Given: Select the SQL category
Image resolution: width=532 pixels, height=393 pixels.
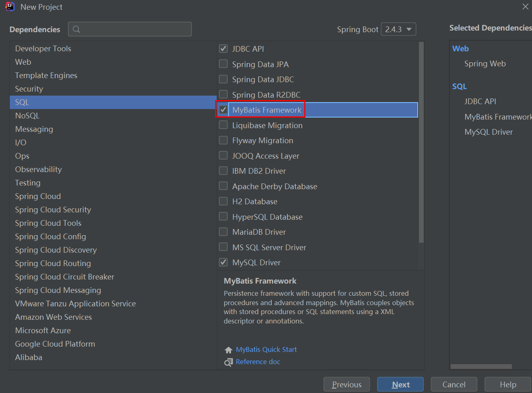Looking at the screenshot, I should 113,102.
